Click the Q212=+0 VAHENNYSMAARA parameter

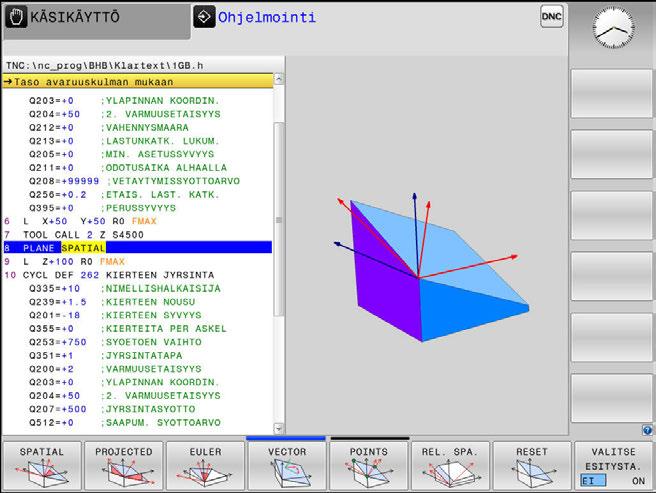pyautogui.click(x=108, y=127)
